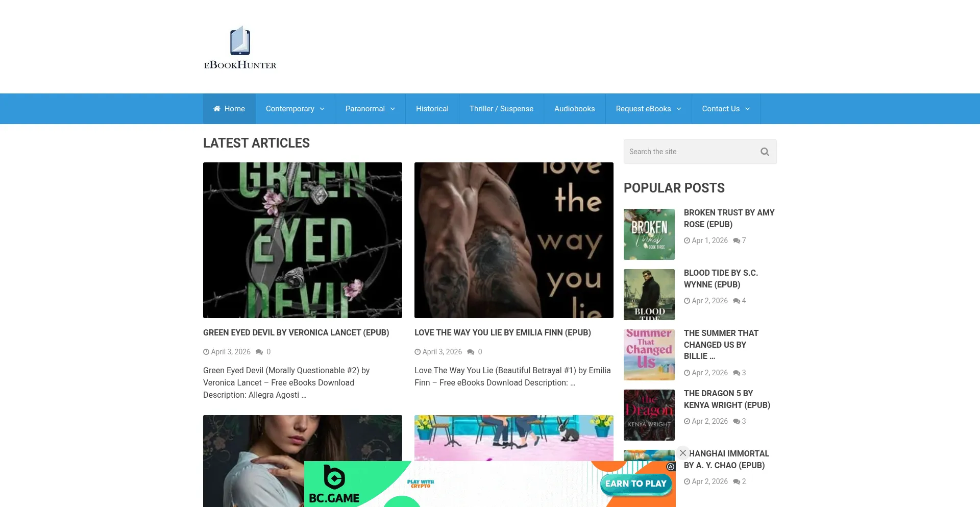Click comments icon under Green Eyed Devil
This screenshot has height=507, width=980.
[x=259, y=352]
